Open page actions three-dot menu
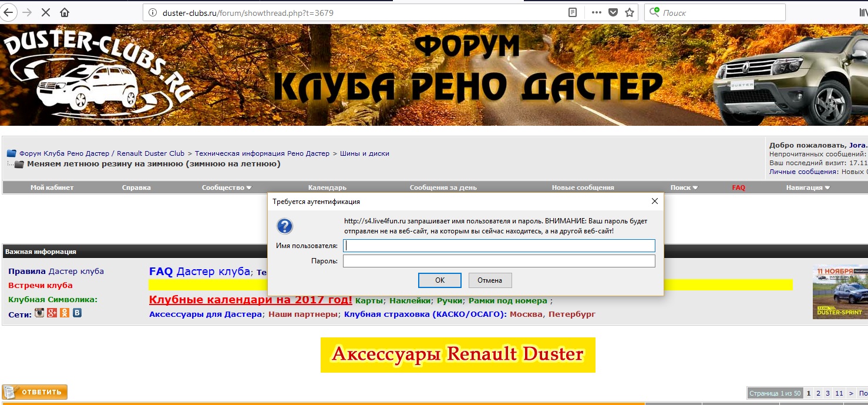Viewport: 868px width, 405px height. pyautogui.click(x=596, y=12)
